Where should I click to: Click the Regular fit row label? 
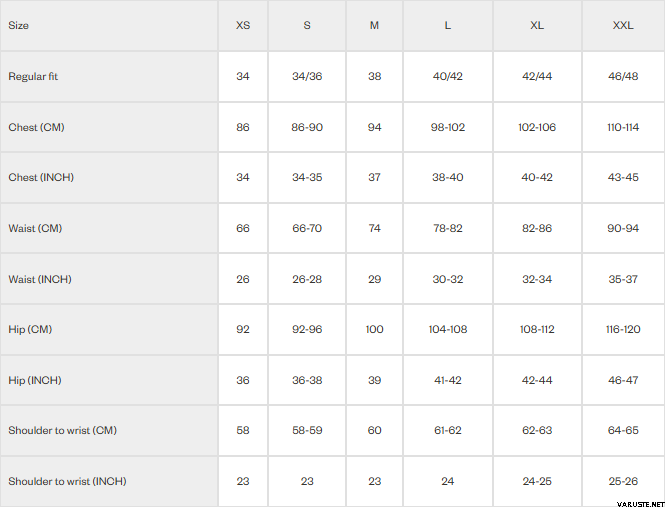(x=33, y=76)
